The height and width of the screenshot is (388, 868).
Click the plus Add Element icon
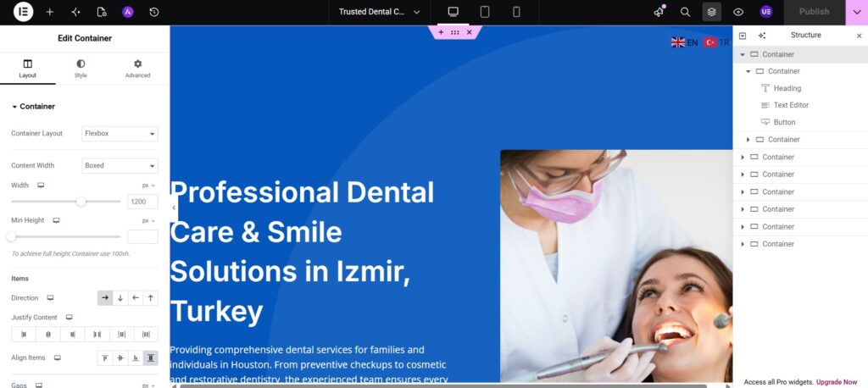(50, 12)
